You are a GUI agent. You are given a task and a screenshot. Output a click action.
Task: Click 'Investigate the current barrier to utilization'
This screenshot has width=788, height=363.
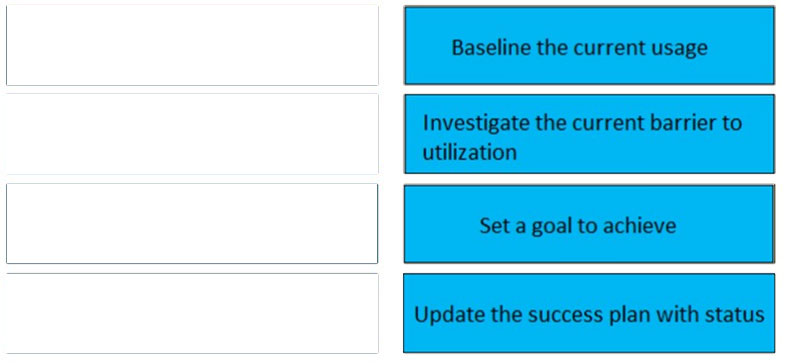pyautogui.click(x=589, y=134)
